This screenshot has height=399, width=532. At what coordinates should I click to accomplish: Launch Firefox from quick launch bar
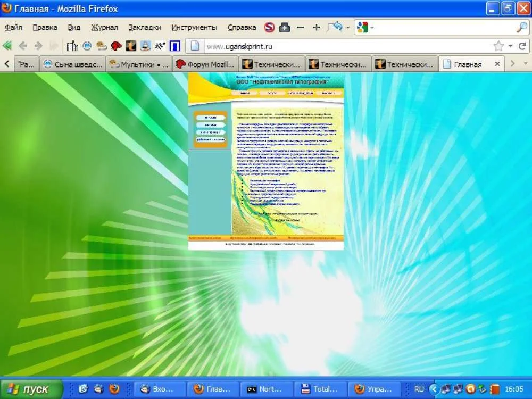click(x=114, y=388)
